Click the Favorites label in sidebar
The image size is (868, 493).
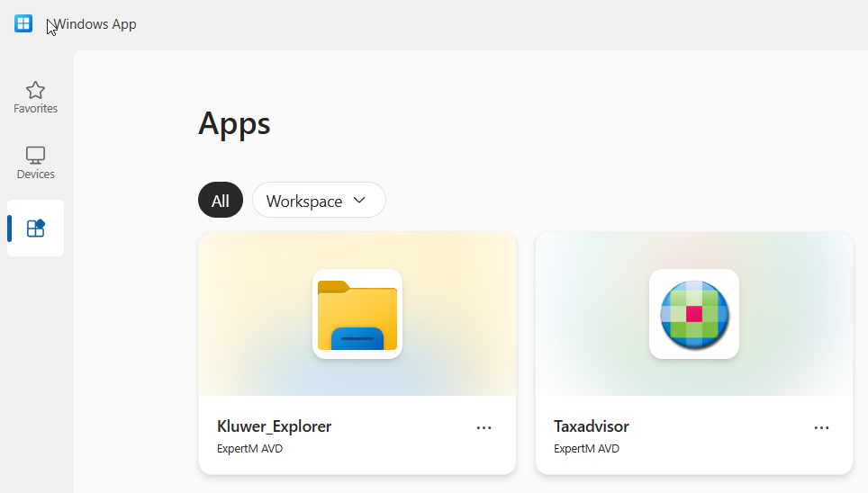pos(35,109)
